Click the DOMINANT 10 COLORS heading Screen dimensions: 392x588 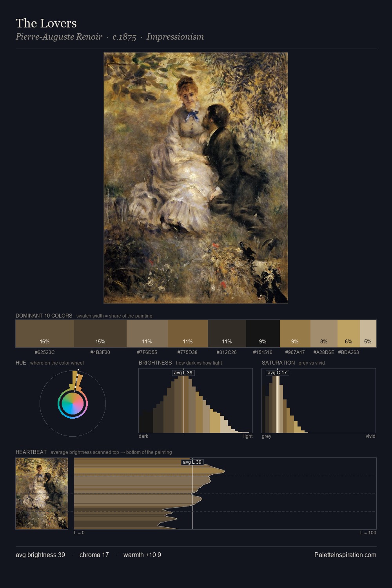tap(44, 316)
